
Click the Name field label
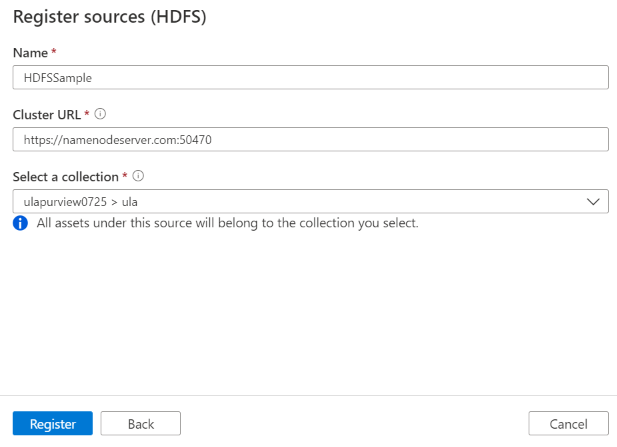29,51
